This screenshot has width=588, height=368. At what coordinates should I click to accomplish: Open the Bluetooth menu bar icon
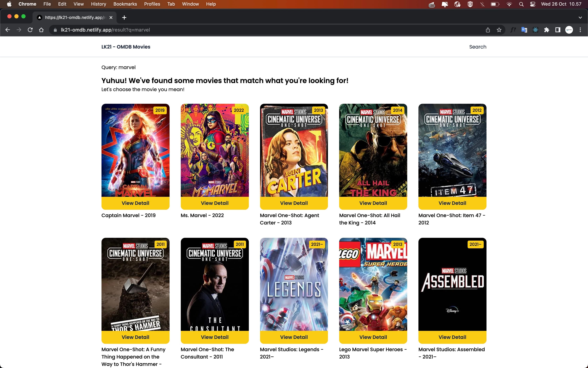[x=482, y=4]
